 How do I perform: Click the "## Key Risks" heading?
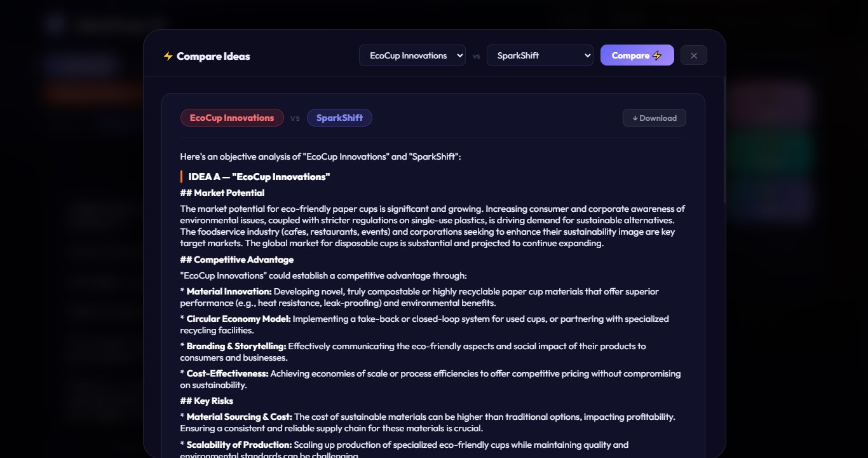coord(207,401)
